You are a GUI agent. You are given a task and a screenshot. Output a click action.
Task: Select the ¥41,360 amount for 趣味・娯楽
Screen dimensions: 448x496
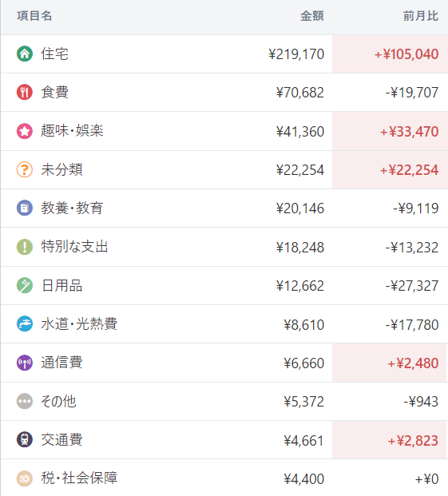coord(300,132)
